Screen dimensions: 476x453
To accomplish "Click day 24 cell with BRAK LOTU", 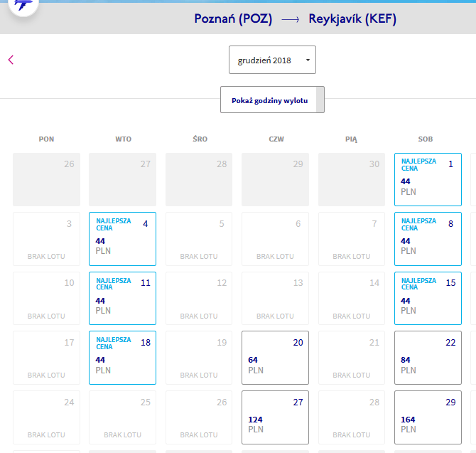I will pyautogui.click(x=46, y=417).
